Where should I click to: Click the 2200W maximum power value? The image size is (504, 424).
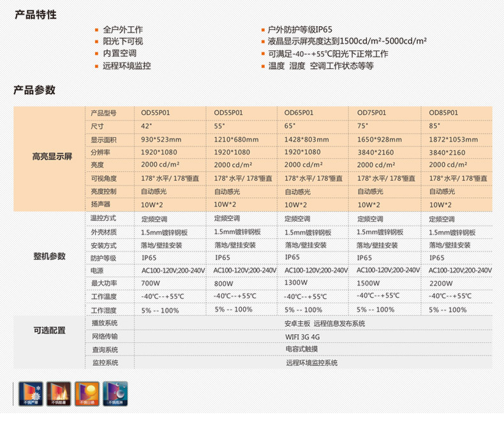coord(441,282)
